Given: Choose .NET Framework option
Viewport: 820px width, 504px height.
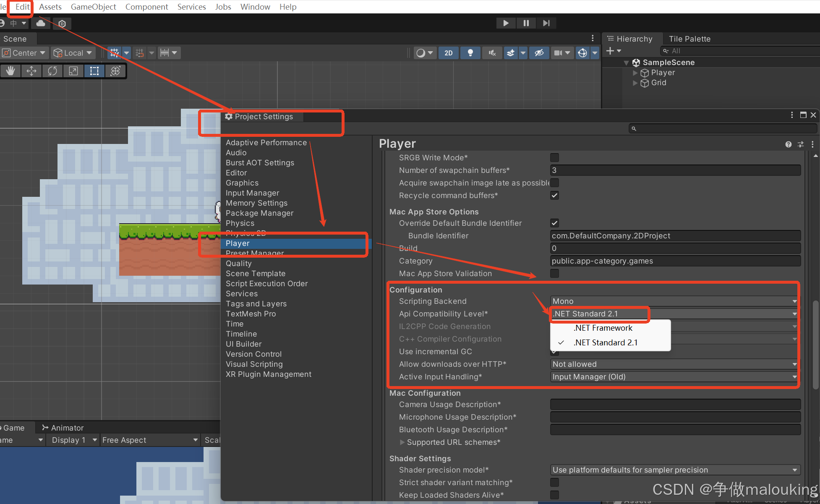Looking at the screenshot, I should pos(603,328).
